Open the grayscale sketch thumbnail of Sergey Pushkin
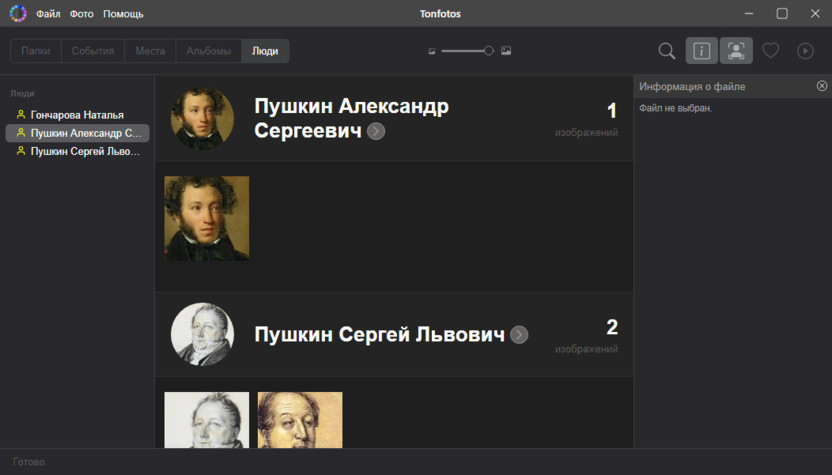Screen dimensions: 832x475 pos(207,420)
